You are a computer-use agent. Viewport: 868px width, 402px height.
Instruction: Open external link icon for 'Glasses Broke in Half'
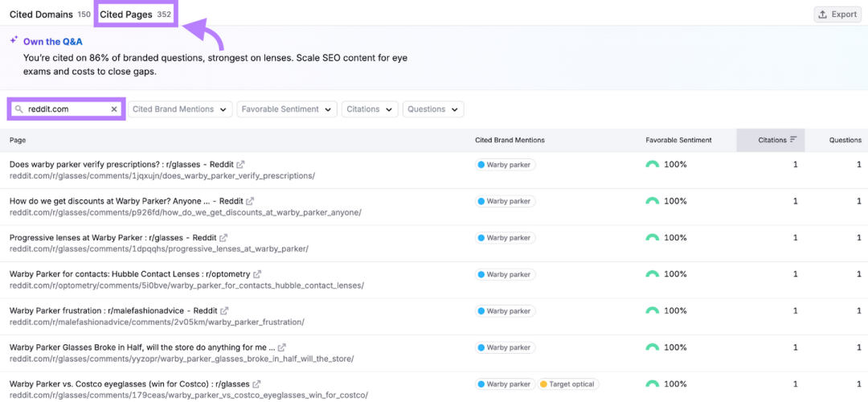point(282,347)
